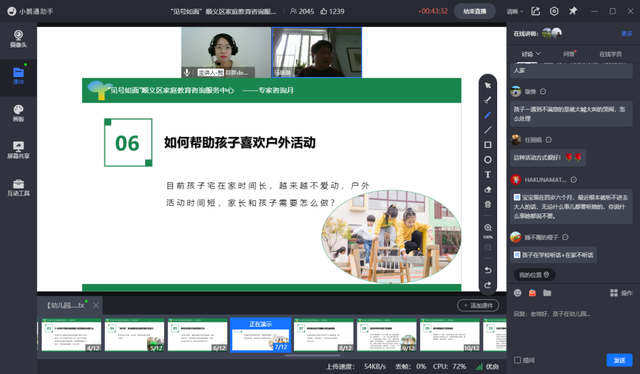Screen dimensions: 640x374
Task: Select the circle shape tool
Action: 488,160
